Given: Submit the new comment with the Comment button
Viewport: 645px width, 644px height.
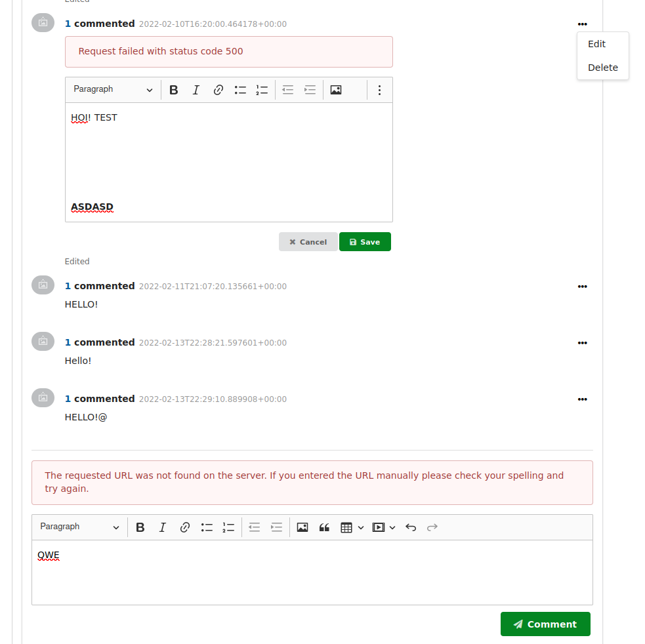Looking at the screenshot, I should click(x=545, y=624).
